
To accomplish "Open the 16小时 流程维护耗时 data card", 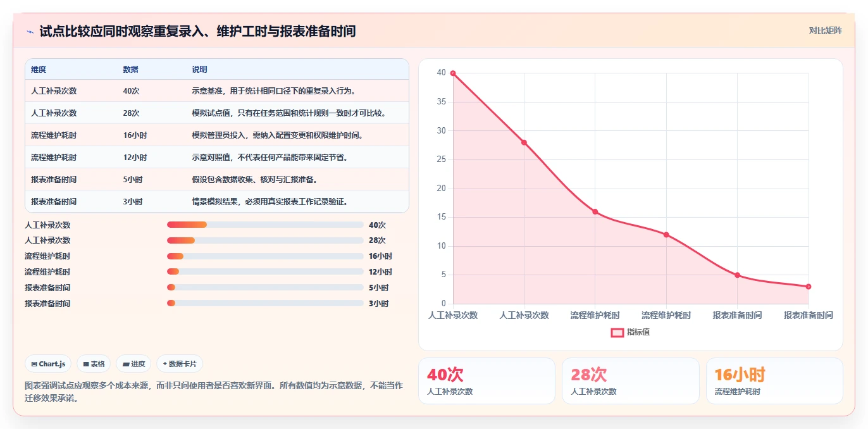I will point(774,381).
